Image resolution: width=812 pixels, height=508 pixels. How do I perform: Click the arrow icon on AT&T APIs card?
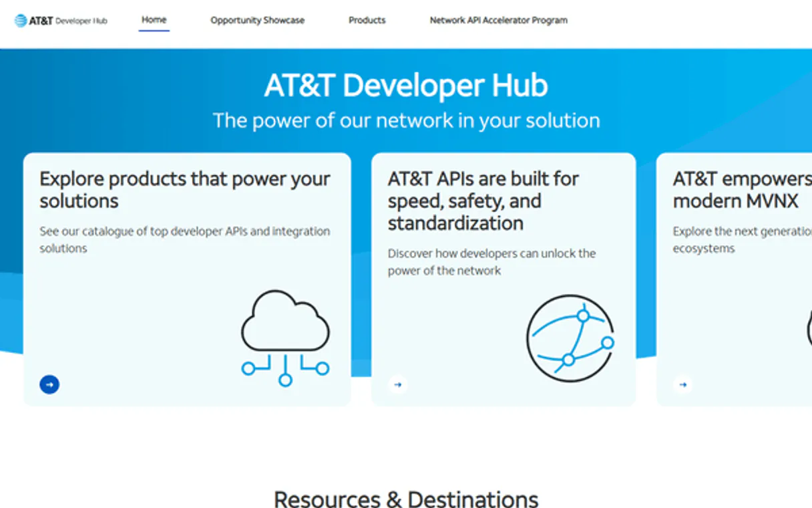click(398, 384)
